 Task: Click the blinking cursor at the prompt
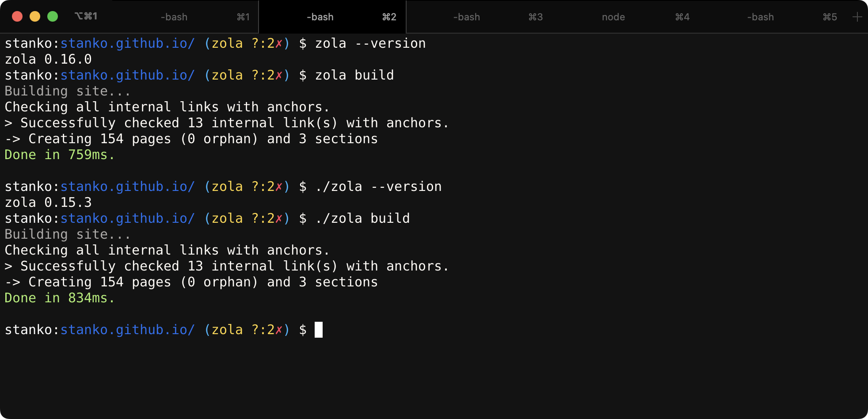pyautogui.click(x=319, y=330)
